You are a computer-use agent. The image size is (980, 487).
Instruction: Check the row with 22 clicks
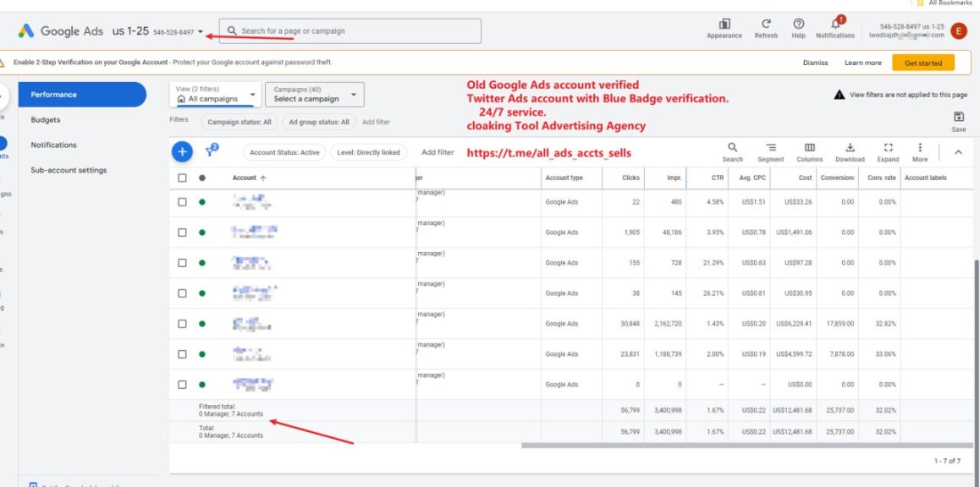coord(182,202)
